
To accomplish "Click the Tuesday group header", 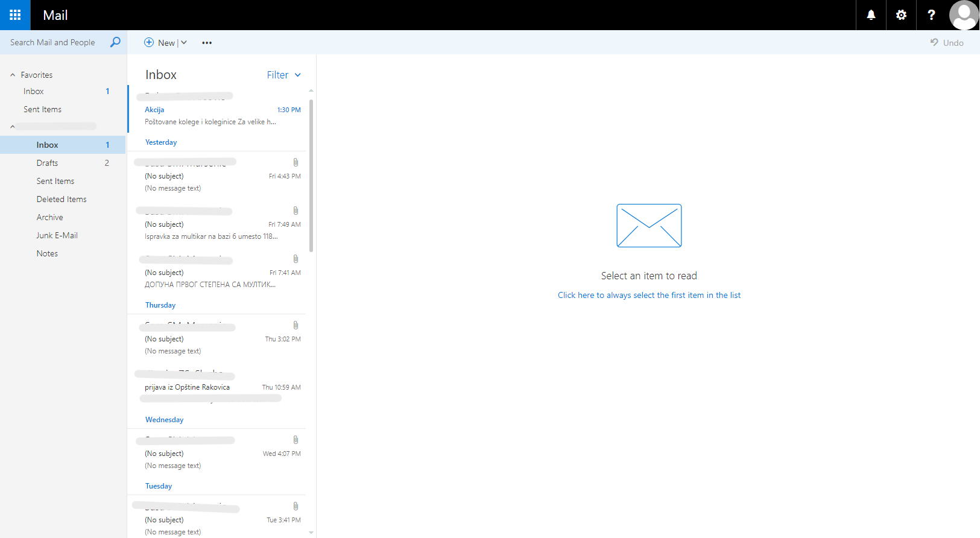I will pos(159,486).
